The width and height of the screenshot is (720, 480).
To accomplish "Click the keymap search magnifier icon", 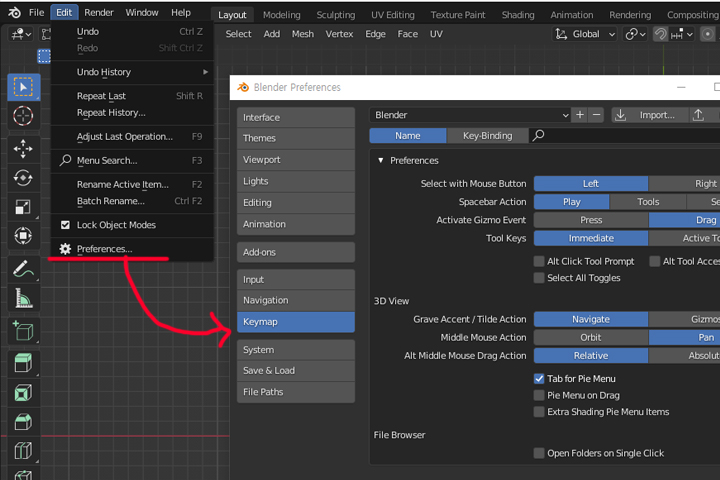I will tap(538, 136).
